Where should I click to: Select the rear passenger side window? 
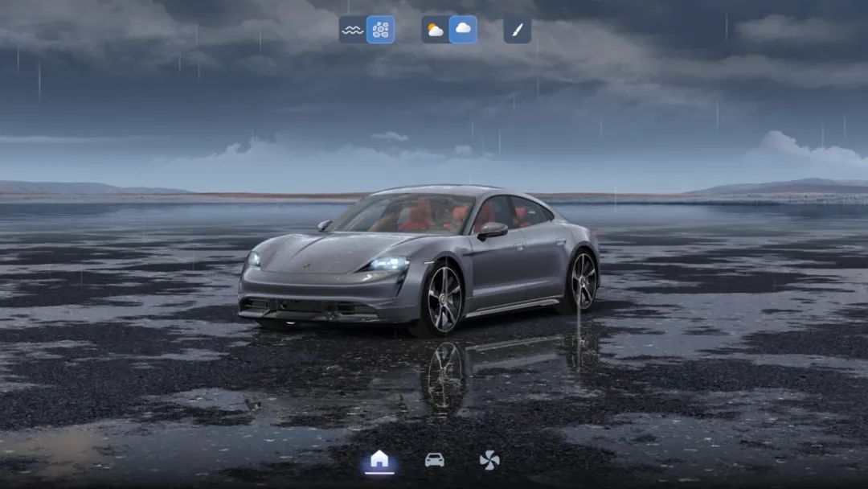pos(530,212)
